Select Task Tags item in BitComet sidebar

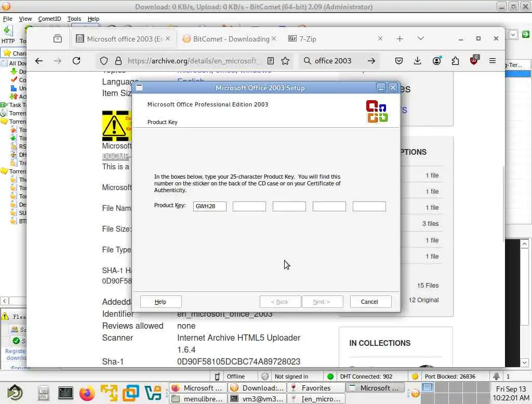point(14,105)
